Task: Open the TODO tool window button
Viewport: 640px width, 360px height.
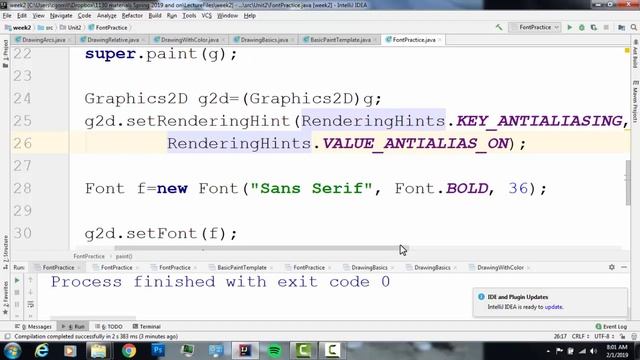Action: (109, 327)
